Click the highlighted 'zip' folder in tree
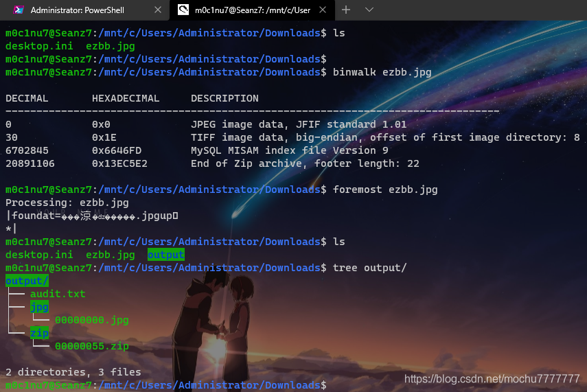 [39, 333]
